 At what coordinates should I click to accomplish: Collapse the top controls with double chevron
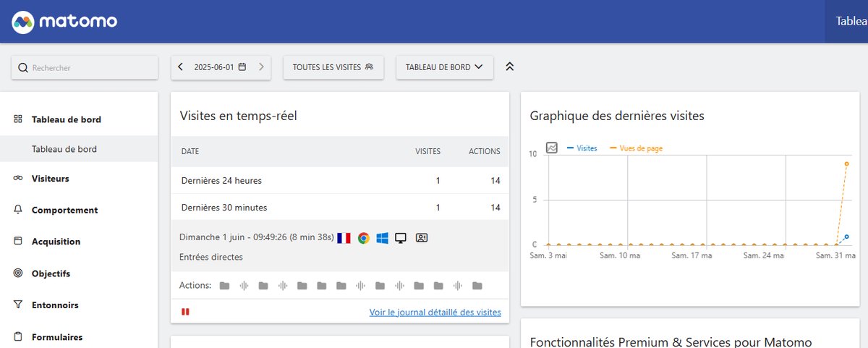509,67
